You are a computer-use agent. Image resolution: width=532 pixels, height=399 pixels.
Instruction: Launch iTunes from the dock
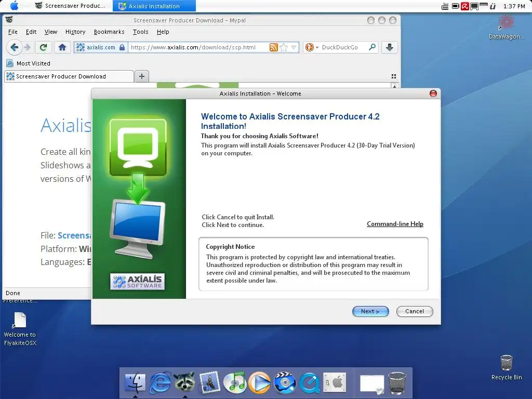[x=235, y=383]
